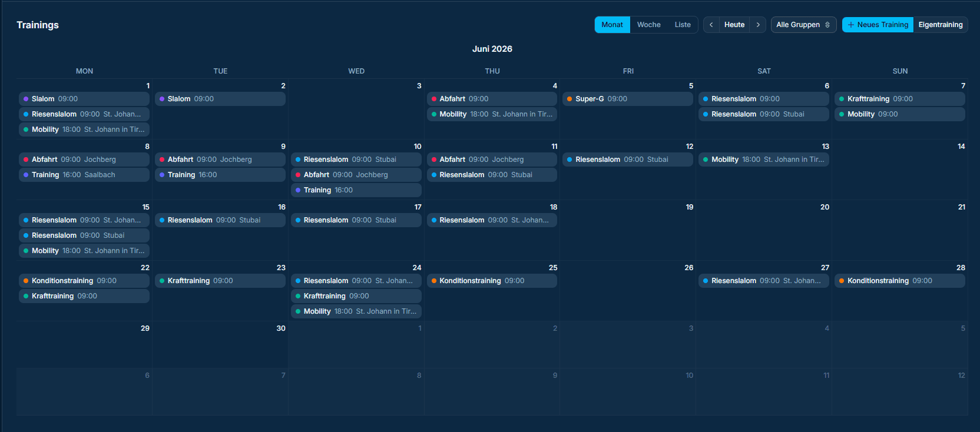Open Riesenslalom St. Johan event on June 27

(764, 281)
